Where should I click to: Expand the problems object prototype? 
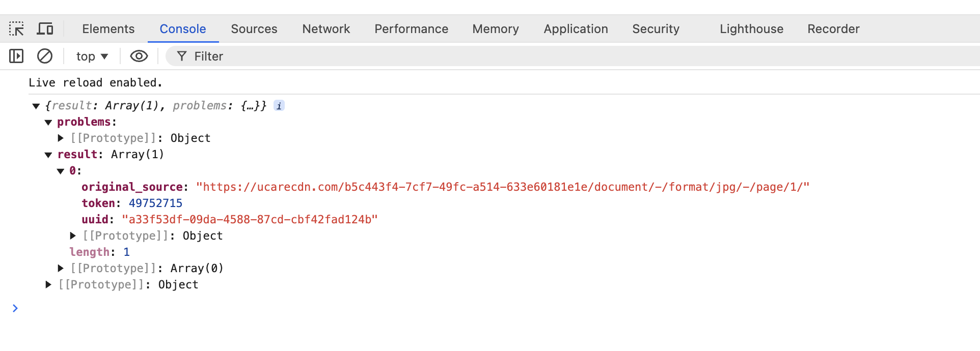60,137
